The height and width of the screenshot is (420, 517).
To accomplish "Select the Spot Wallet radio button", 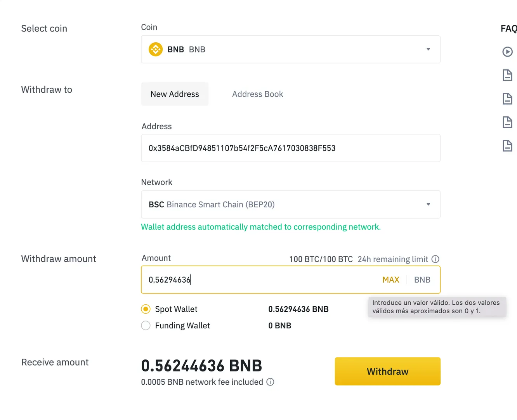I will (x=146, y=309).
